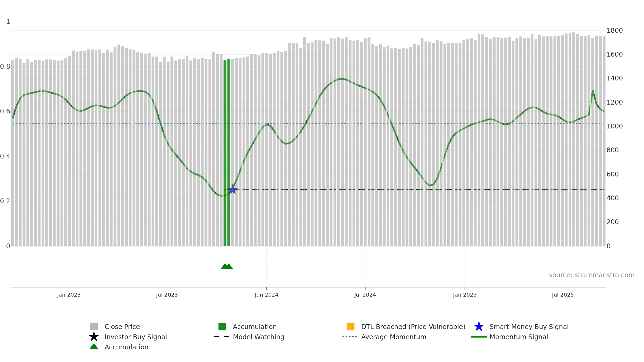
Task: Click the Average Momentum dotted line legend
Action: [x=350, y=337]
